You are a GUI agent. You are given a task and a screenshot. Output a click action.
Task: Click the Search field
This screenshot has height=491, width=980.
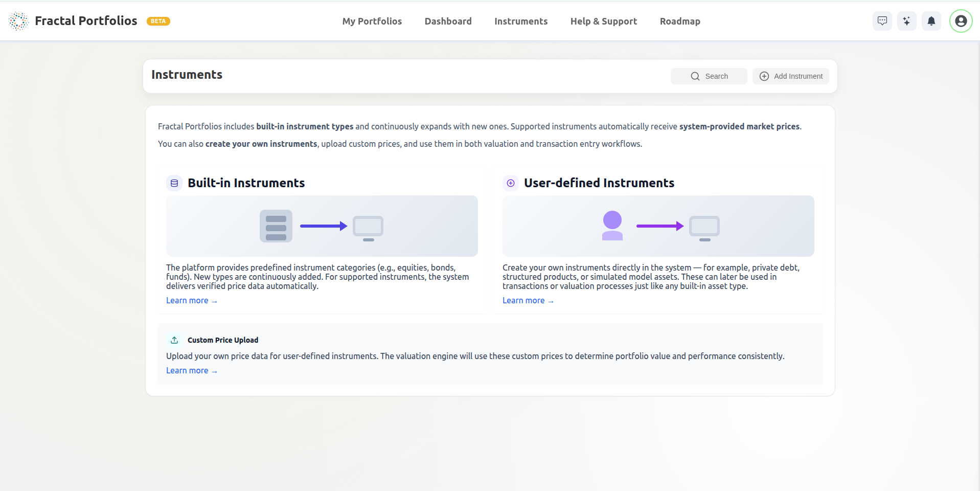pos(709,76)
